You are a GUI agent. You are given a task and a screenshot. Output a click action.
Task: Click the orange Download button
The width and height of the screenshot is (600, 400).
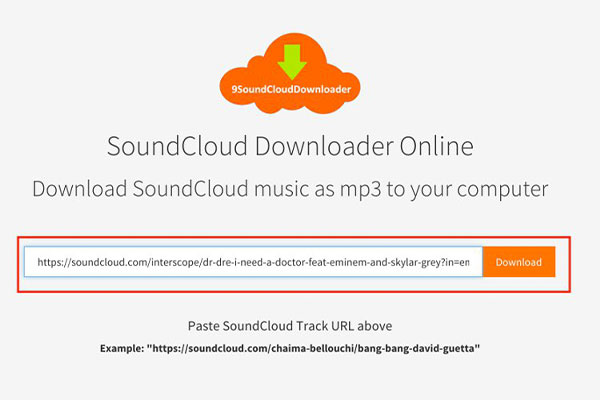tap(518, 262)
